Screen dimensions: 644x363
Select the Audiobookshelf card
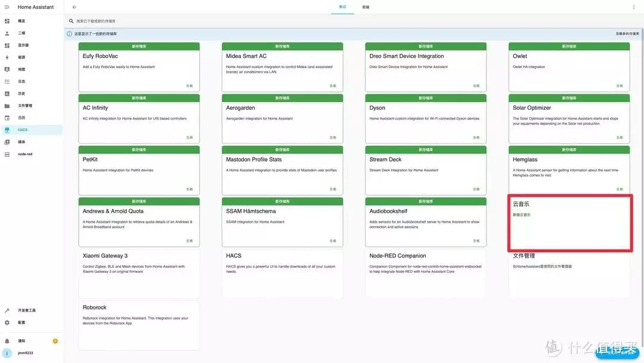[426, 223]
